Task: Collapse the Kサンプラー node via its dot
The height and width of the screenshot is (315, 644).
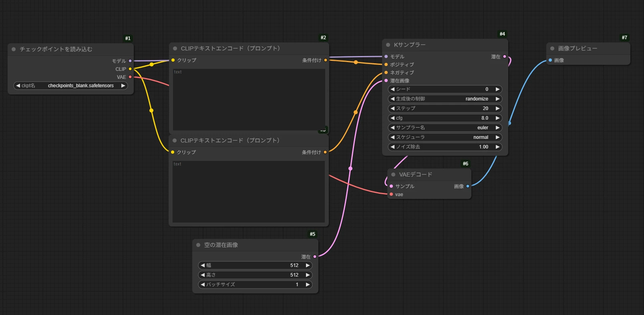Action: [388, 45]
